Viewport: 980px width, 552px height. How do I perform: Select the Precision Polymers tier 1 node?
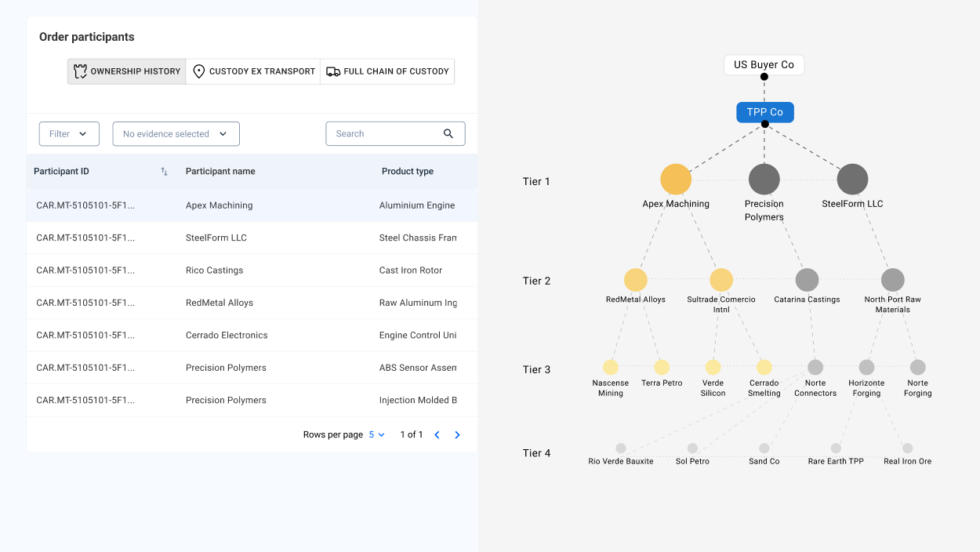coord(764,180)
